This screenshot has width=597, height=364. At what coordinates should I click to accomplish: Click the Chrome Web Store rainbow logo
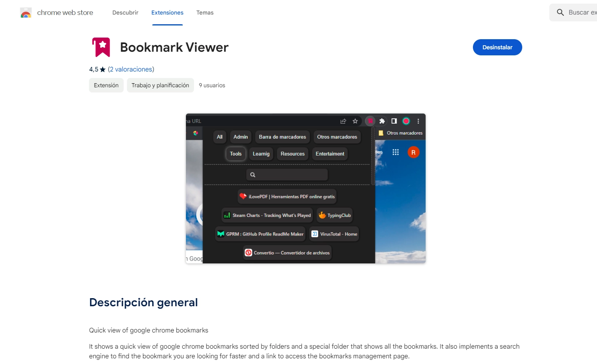(26, 13)
